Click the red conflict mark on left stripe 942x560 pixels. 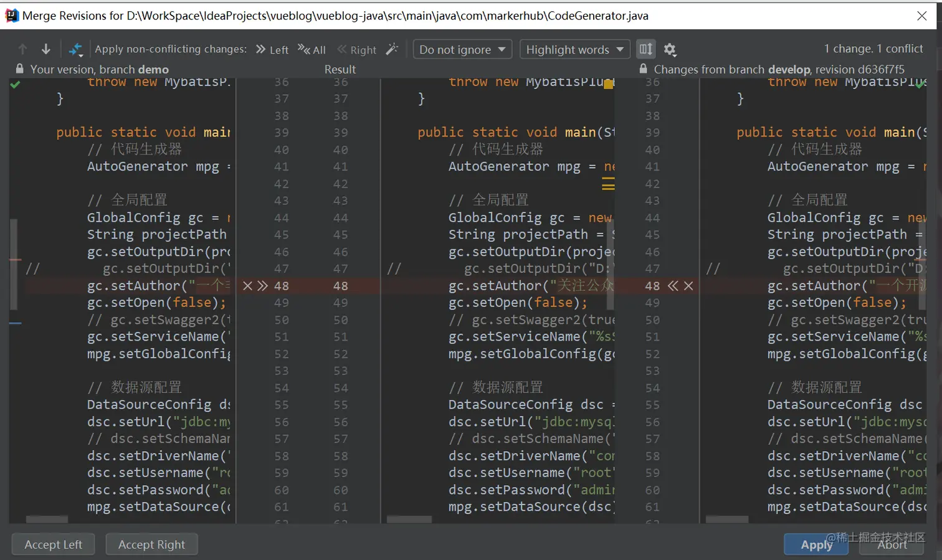tap(16, 260)
